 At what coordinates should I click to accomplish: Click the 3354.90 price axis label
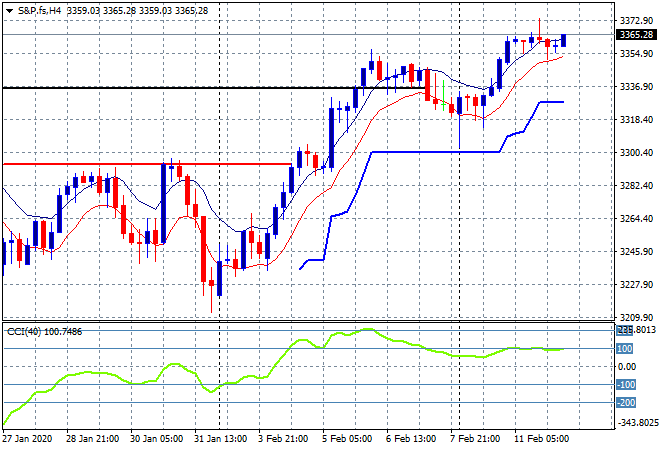636,54
